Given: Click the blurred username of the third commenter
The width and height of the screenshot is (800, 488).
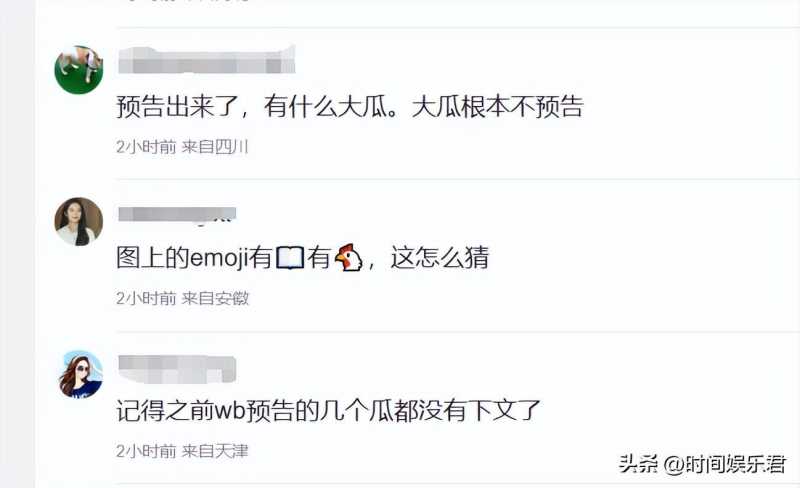Looking at the screenshot, I should [x=177, y=369].
